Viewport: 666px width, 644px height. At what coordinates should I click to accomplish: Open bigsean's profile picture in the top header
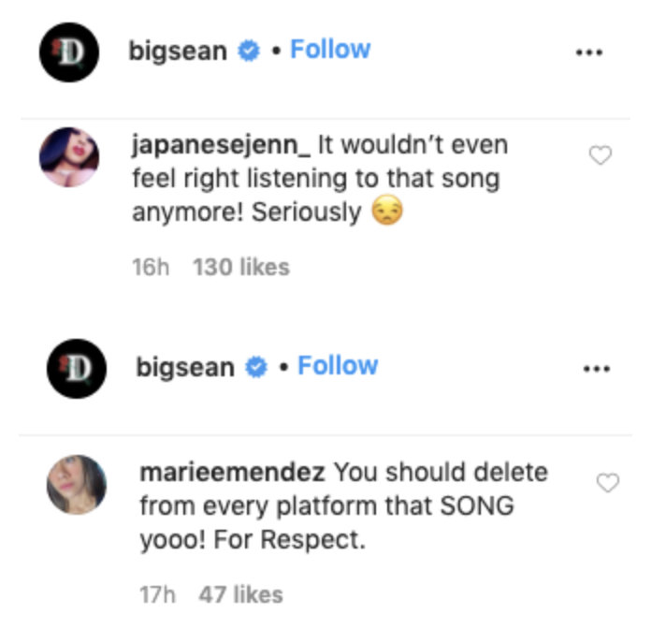point(68,51)
